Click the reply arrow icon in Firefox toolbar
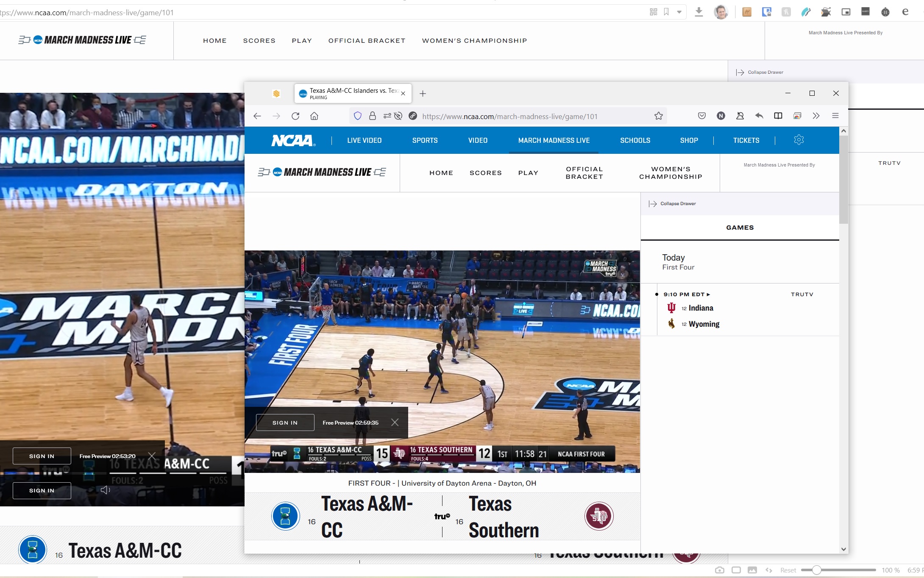Viewport: 924px width, 578px height. click(x=759, y=116)
